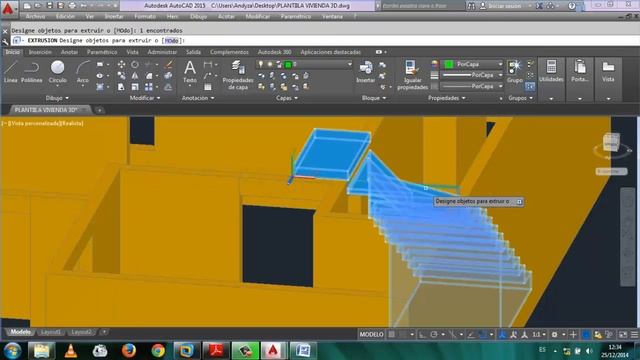
Task: Click the Igualar propiedades icon
Action: 412,75
